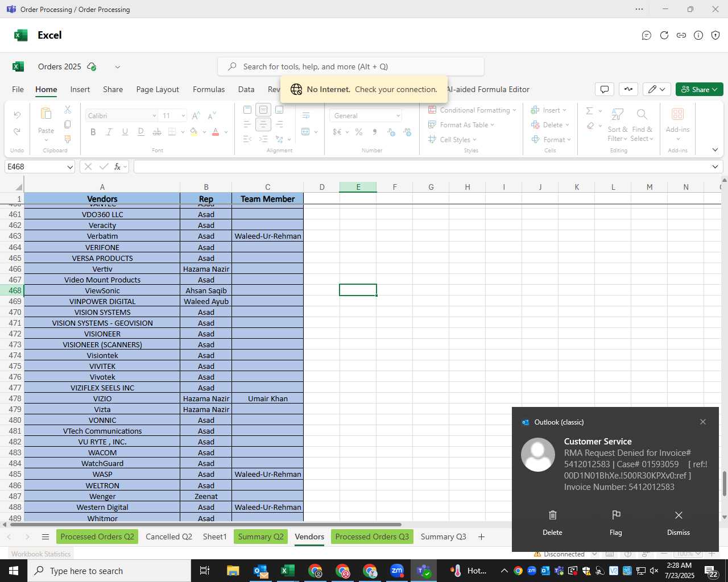
Task: Switch to the Formulas ribbon tab
Action: tap(209, 89)
